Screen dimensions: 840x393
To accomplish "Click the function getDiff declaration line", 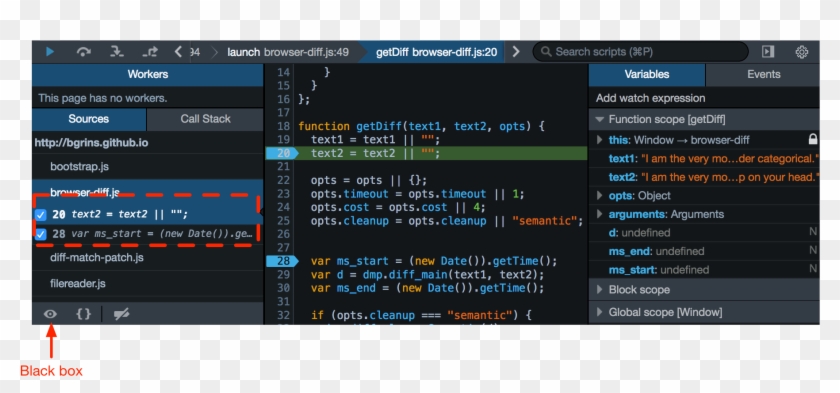I will pos(421,126).
